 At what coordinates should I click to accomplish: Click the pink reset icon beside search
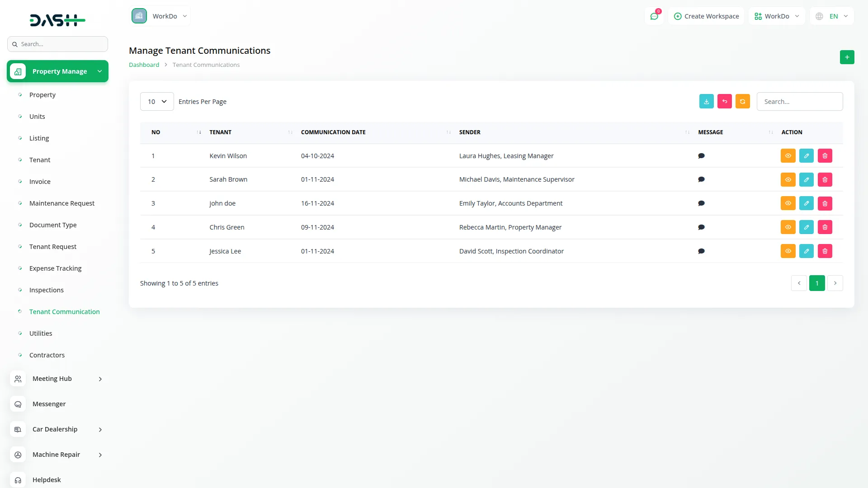tap(724, 102)
